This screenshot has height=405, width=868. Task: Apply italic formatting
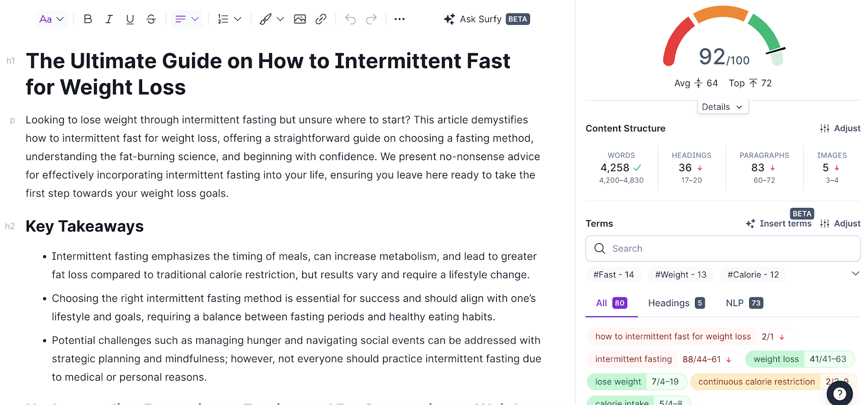pyautogui.click(x=108, y=18)
